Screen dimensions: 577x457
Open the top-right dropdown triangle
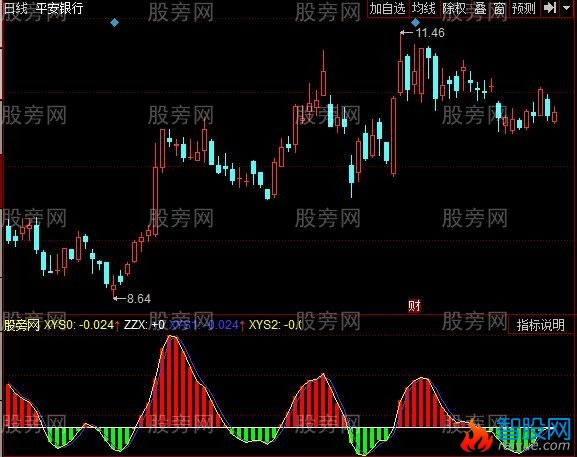567,8
